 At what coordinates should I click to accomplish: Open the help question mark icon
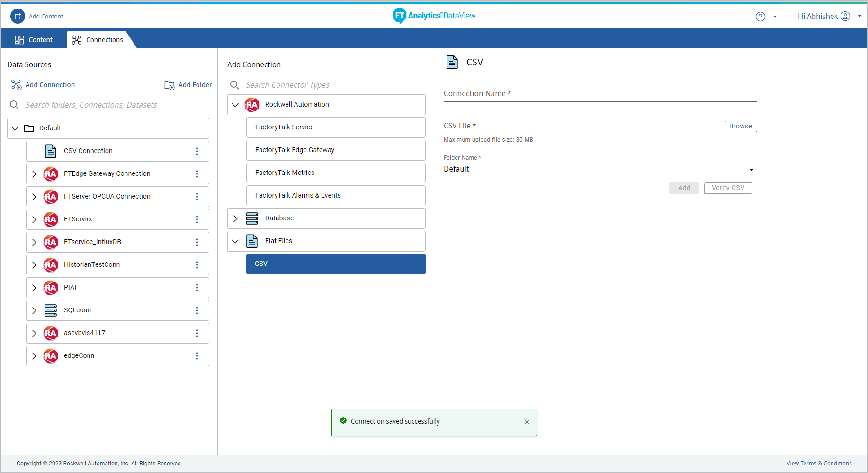click(761, 17)
